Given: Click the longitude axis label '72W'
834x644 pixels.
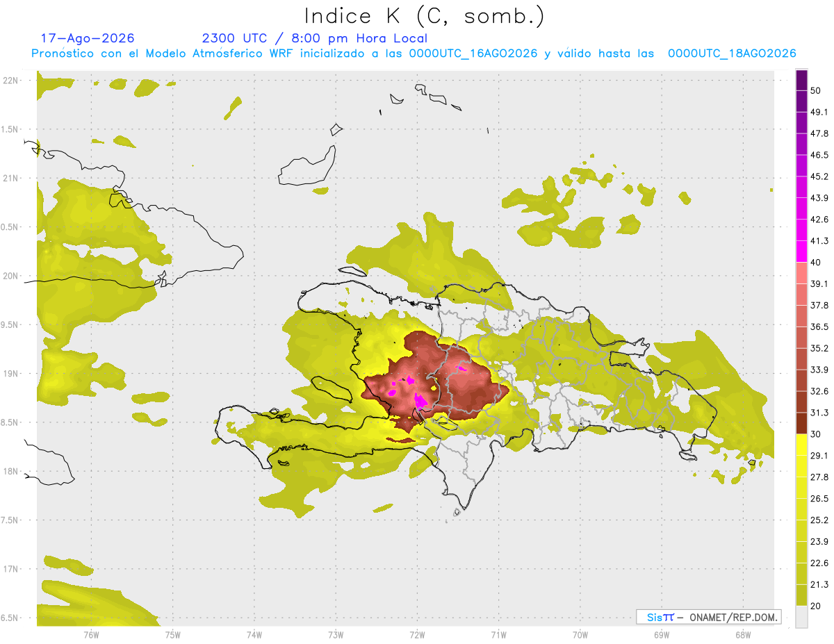Looking at the screenshot, I should tap(417, 634).
